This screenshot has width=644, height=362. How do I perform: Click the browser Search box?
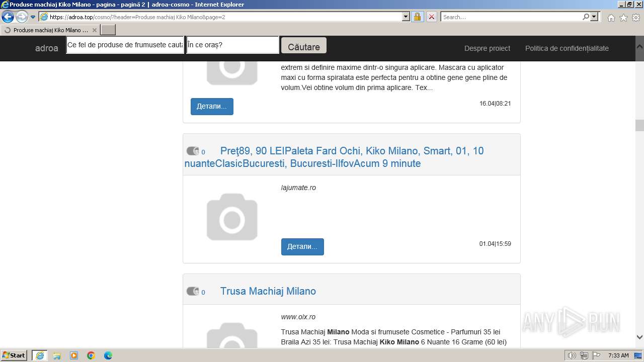pyautogui.click(x=511, y=17)
